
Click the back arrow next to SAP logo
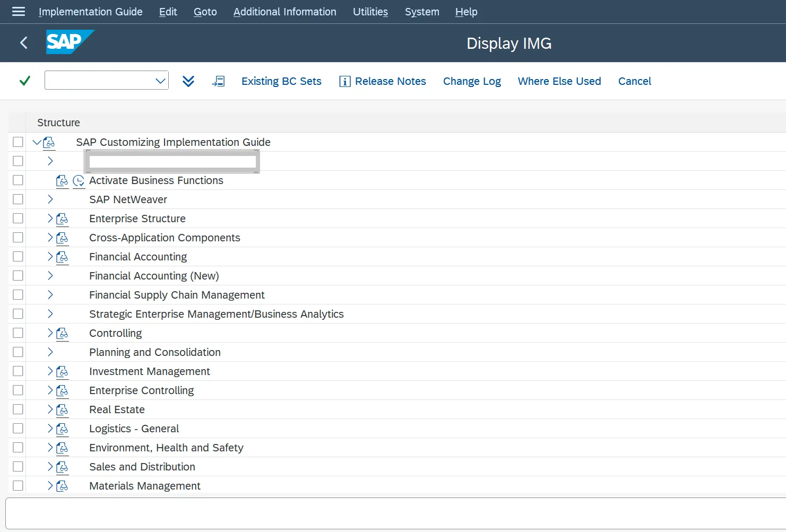click(23, 43)
